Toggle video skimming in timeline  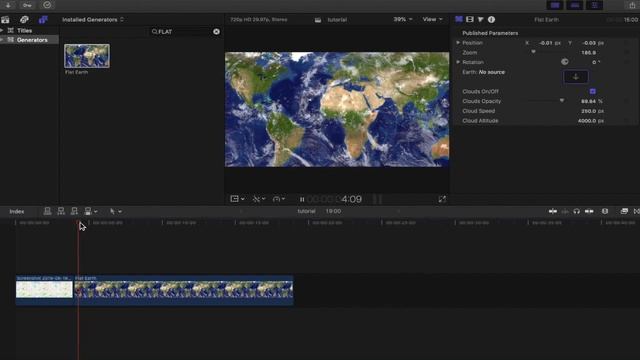553,211
